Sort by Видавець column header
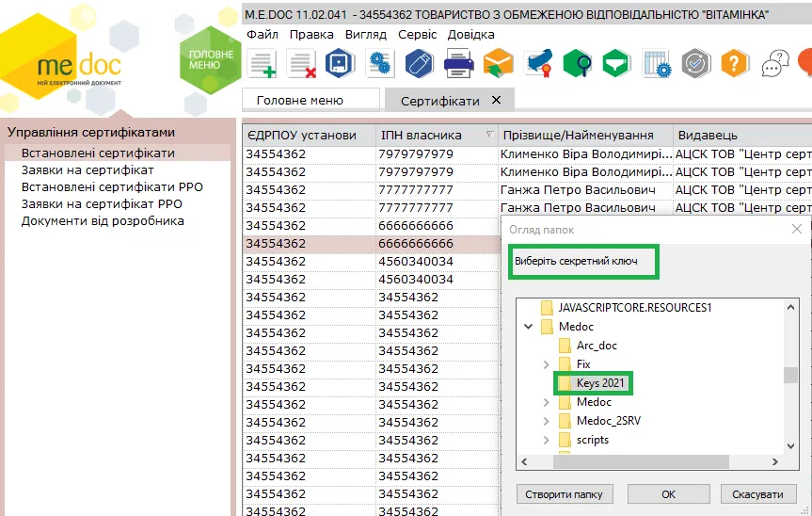812x516 pixels. click(742, 136)
